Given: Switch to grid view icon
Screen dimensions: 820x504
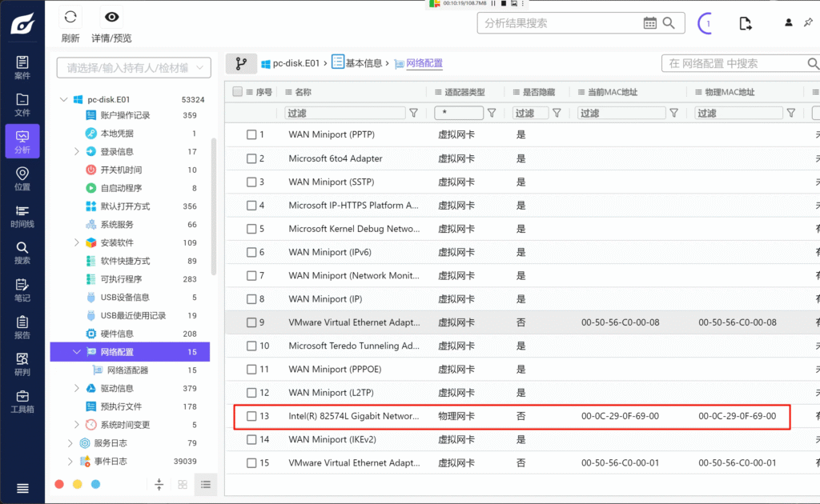Looking at the screenshot, I should [x=183, y=485].
